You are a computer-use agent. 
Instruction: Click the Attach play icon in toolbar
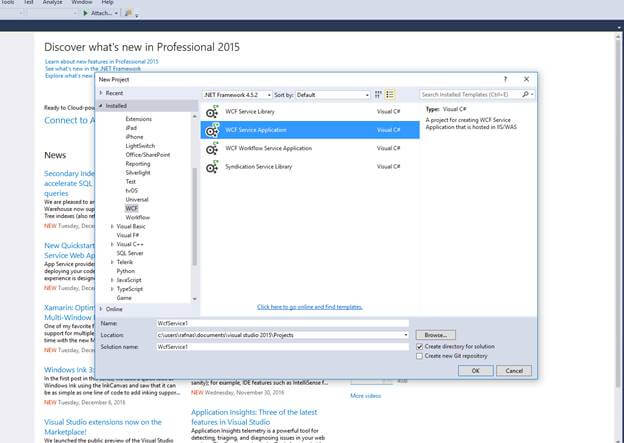click(85, 13)
